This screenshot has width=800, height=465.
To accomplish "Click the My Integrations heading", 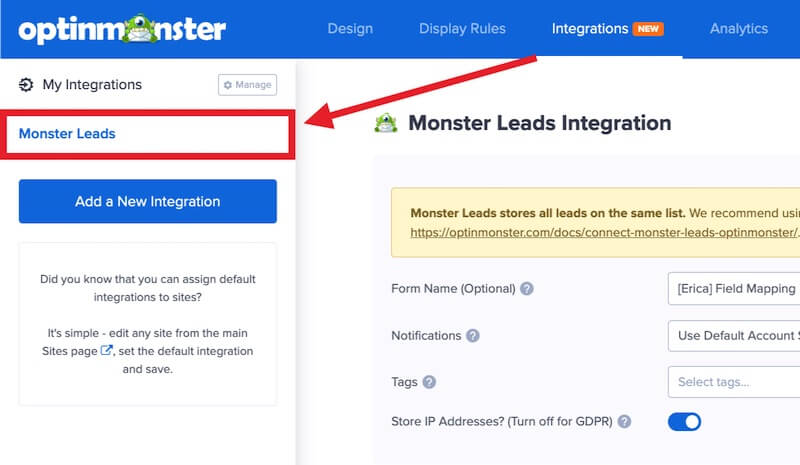I will click(x=92, y=85).
